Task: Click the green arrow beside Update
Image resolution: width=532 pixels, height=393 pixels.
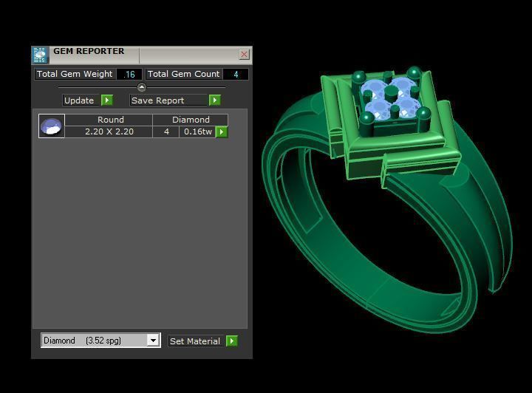Action: [x=107, y=100]
